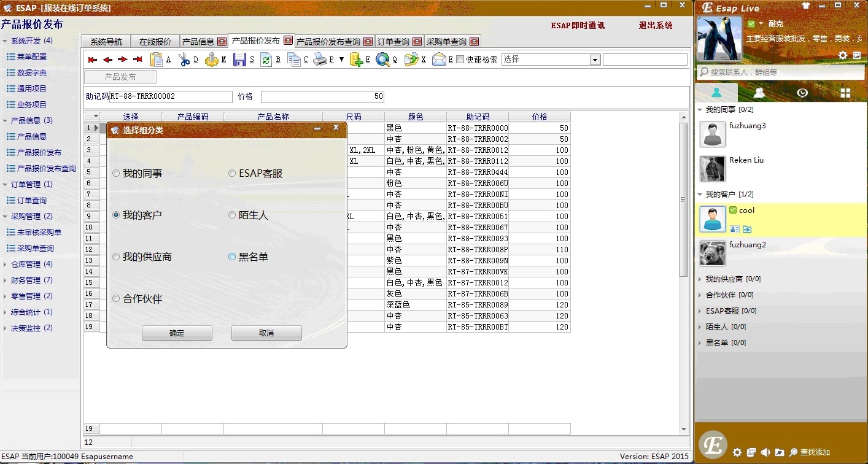Click the floppy disk save icon
The height and width of the screenshot is (464, 868).
(x=239, y=60)
